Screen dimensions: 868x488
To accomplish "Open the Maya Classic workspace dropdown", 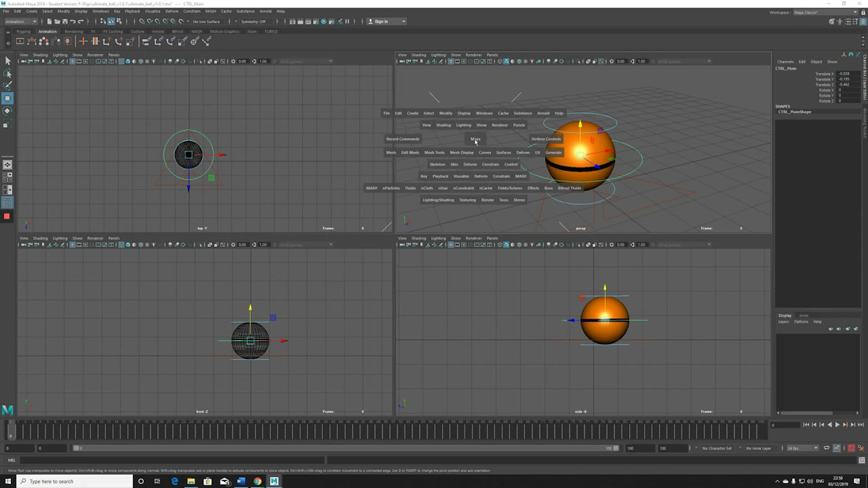I will [x=826, y=12].
